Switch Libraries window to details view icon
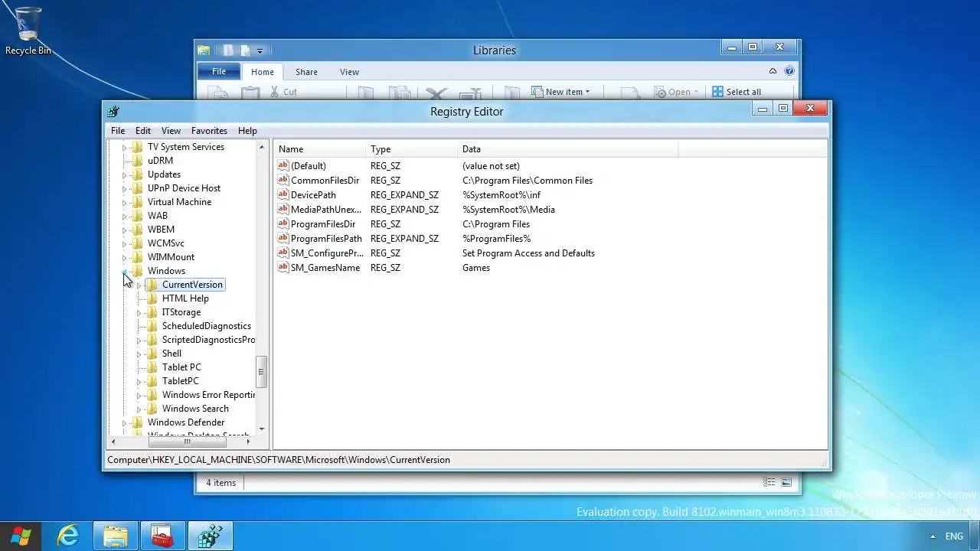The image size is (980, 551). tap(769, 483)
